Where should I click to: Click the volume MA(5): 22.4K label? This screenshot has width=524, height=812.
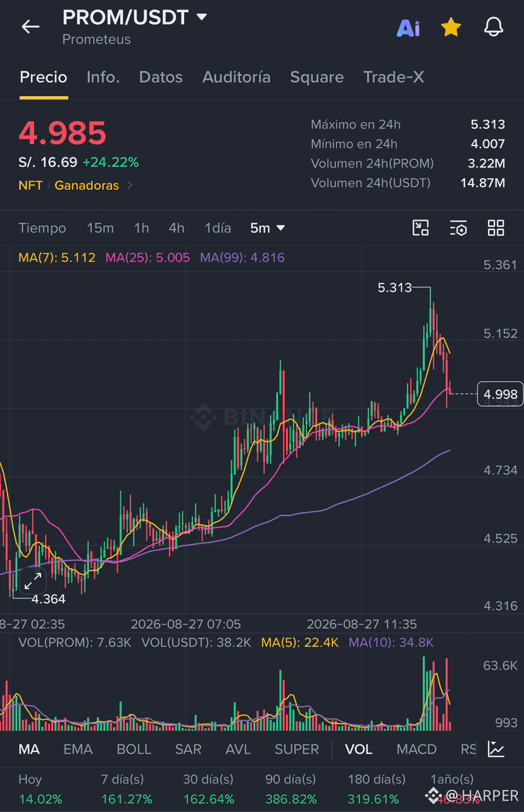[x=300, y=643]
